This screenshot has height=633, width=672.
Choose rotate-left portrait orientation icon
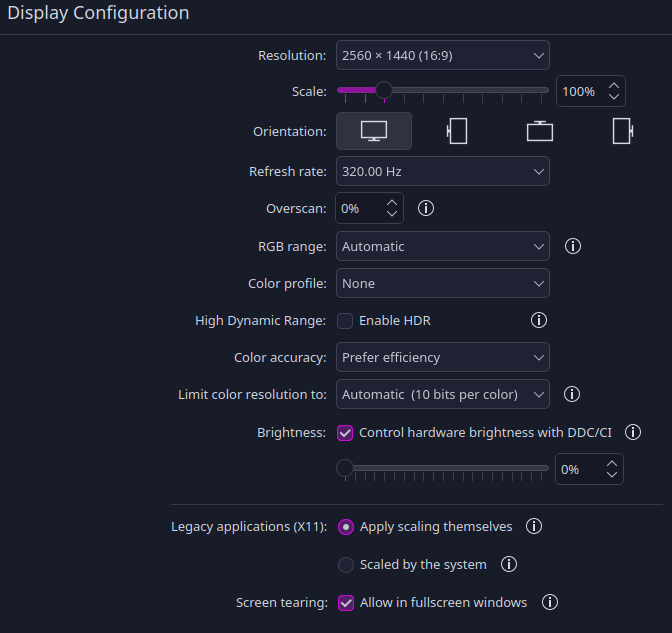pyautogui.click(x=457, y=131)
